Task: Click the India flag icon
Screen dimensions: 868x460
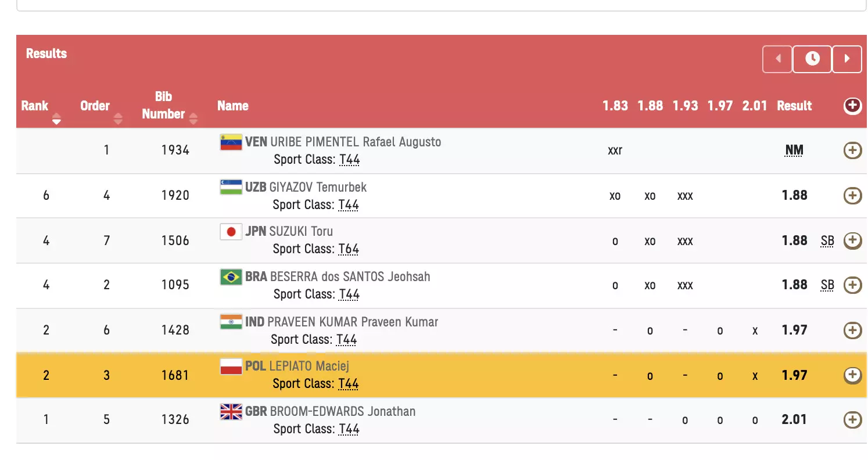Action: (x=231, y=322)
